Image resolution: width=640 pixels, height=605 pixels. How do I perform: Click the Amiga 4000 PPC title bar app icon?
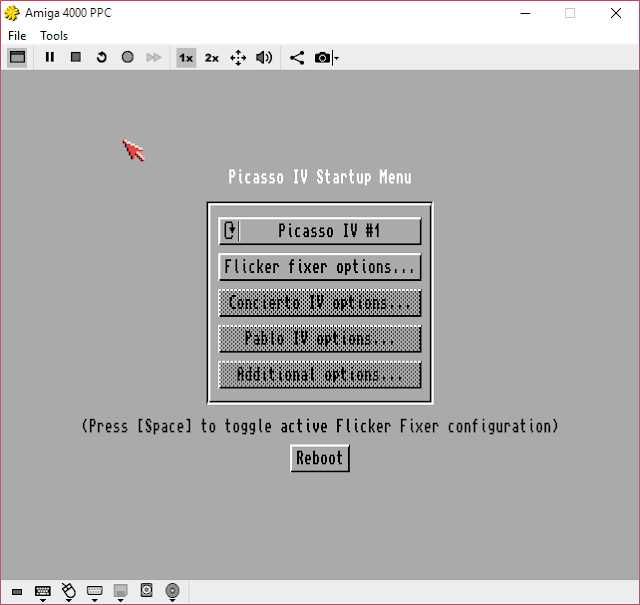(x=12, y=13)
